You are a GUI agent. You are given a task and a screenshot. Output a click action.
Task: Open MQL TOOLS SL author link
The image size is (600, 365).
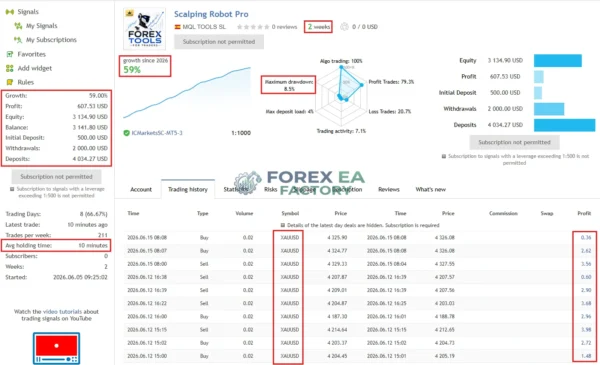tap(204, 27)
